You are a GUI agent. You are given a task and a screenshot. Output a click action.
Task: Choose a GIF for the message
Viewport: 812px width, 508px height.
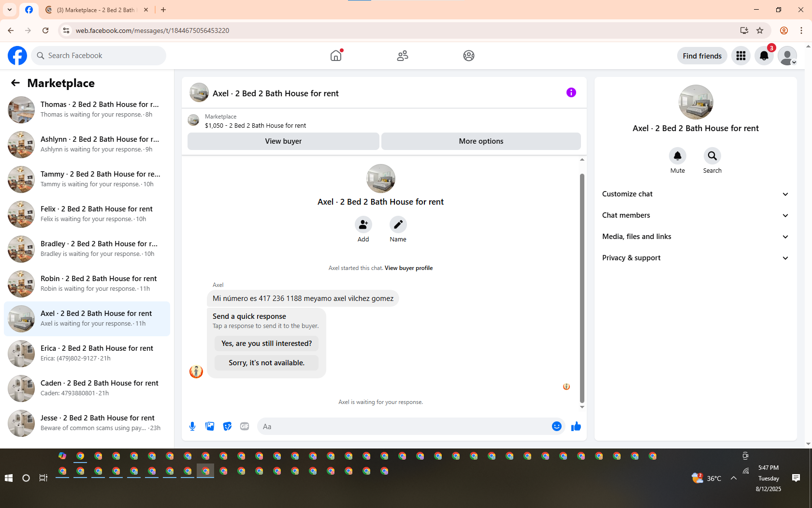pos(245,426)
